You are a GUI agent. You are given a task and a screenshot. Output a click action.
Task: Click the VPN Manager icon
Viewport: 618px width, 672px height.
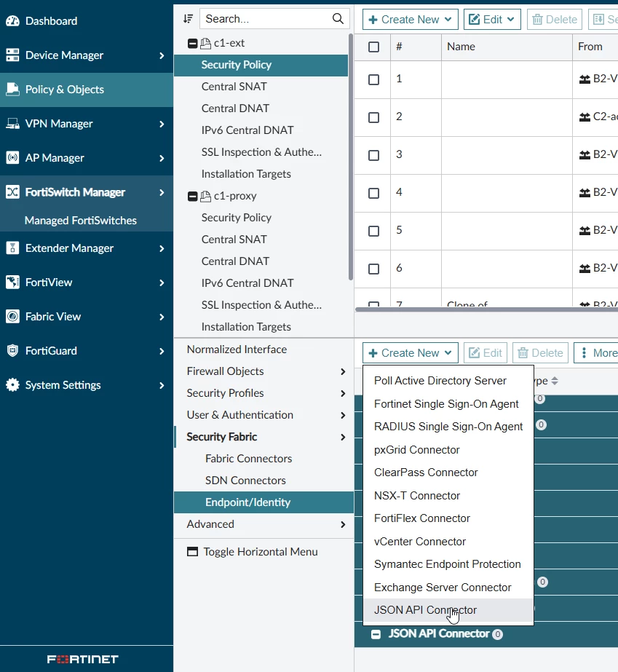tap(12, 124)
